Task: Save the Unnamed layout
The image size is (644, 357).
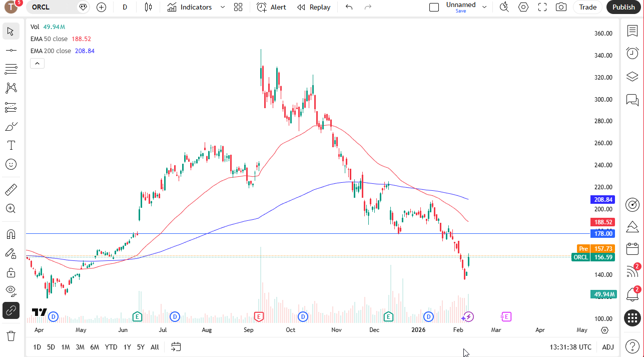Action: pyautogui.click(x=461, y=7)
